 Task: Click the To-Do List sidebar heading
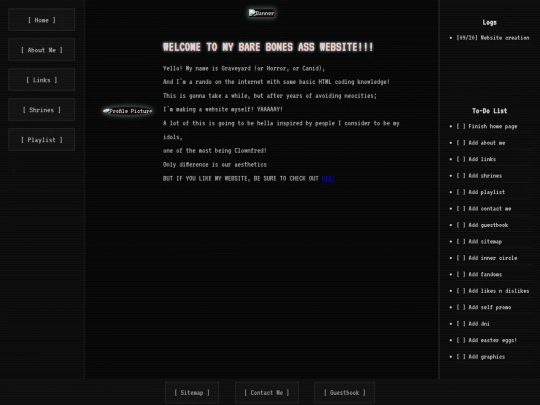tap(489, 111)
